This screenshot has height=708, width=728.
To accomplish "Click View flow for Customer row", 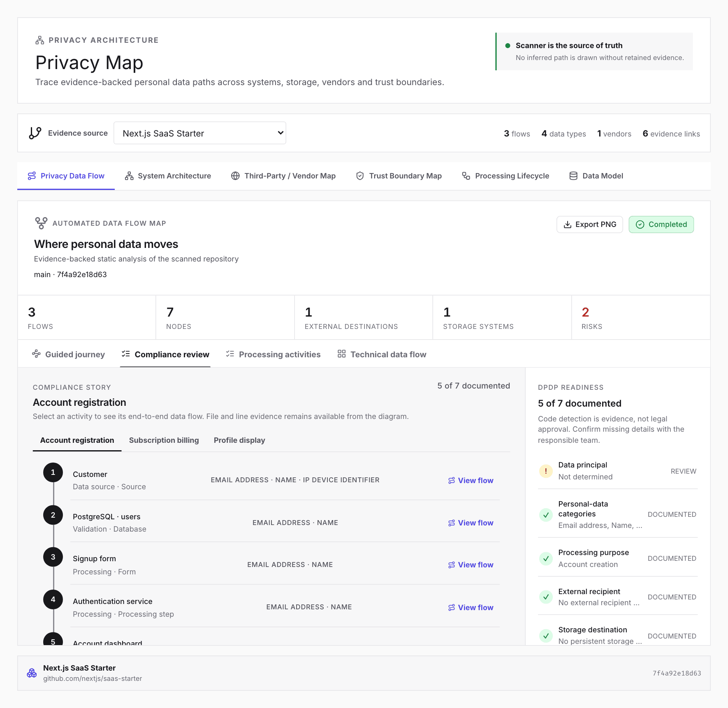I will coord(471,481).
